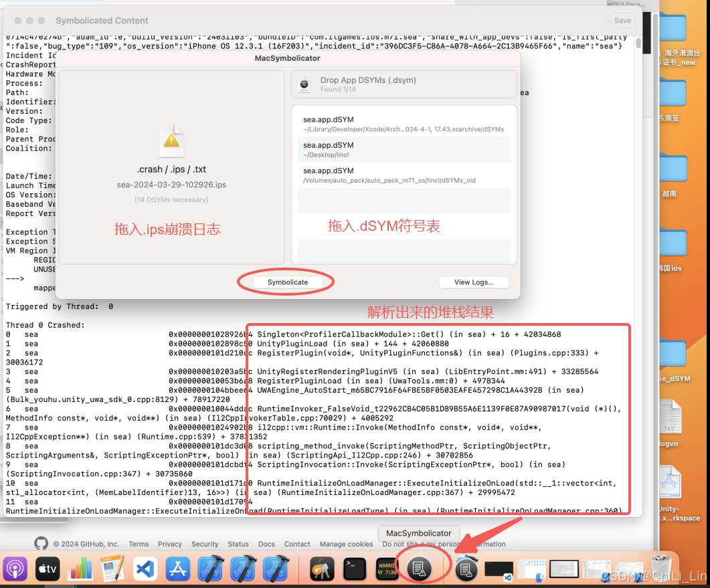Screen dimensions: 710x588
Task: Open Podcasts from the dock
Action: [15, 569]
